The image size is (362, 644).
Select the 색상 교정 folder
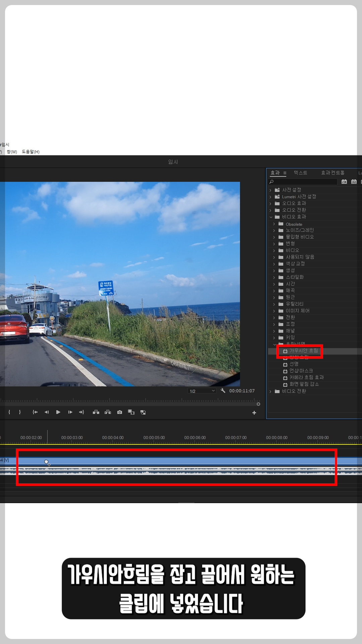(x=295, y=264)
